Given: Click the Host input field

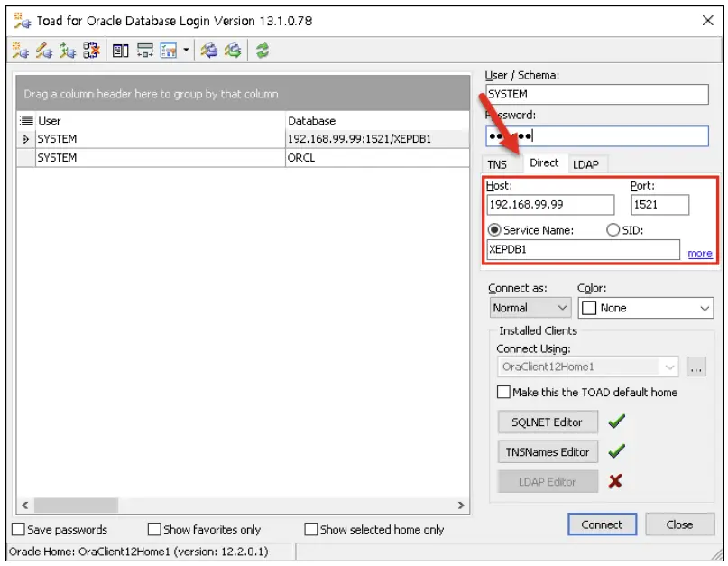Looking at the screenshot, I should click(550, 205).
